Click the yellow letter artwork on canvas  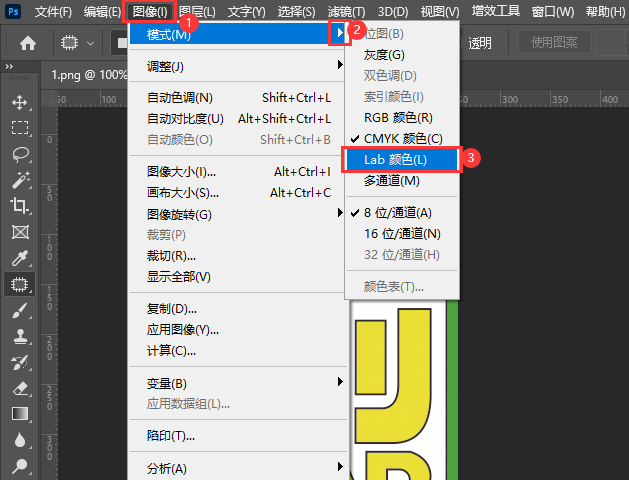393,374
